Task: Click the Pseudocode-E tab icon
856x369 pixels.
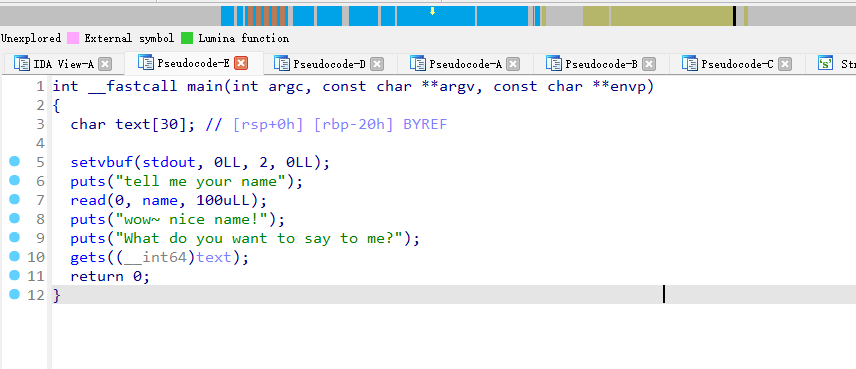Action: pyautogui.click(x=146, y=63)
